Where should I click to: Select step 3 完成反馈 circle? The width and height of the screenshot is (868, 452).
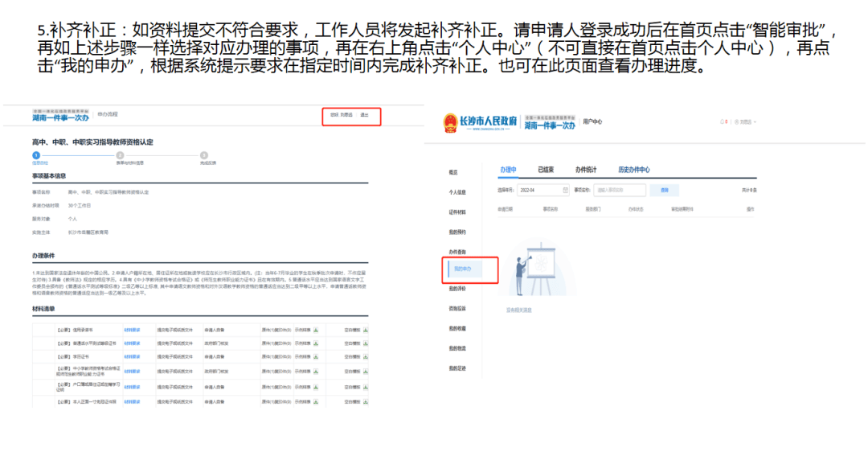203,156
